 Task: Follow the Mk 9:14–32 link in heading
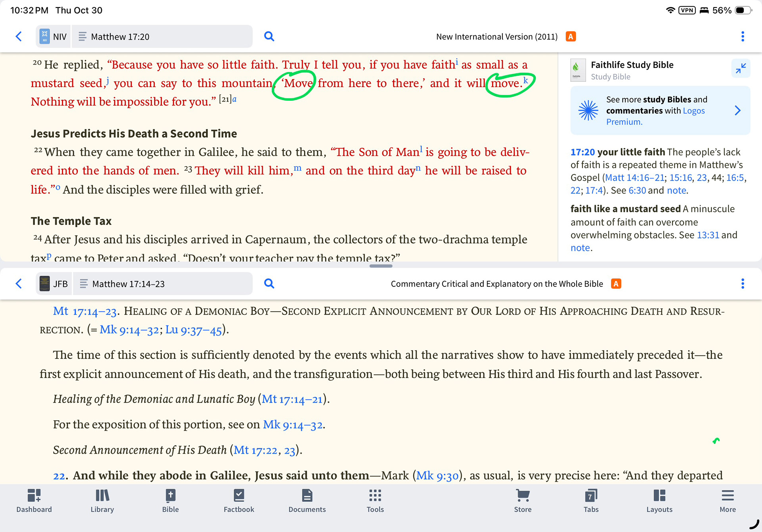129,330
